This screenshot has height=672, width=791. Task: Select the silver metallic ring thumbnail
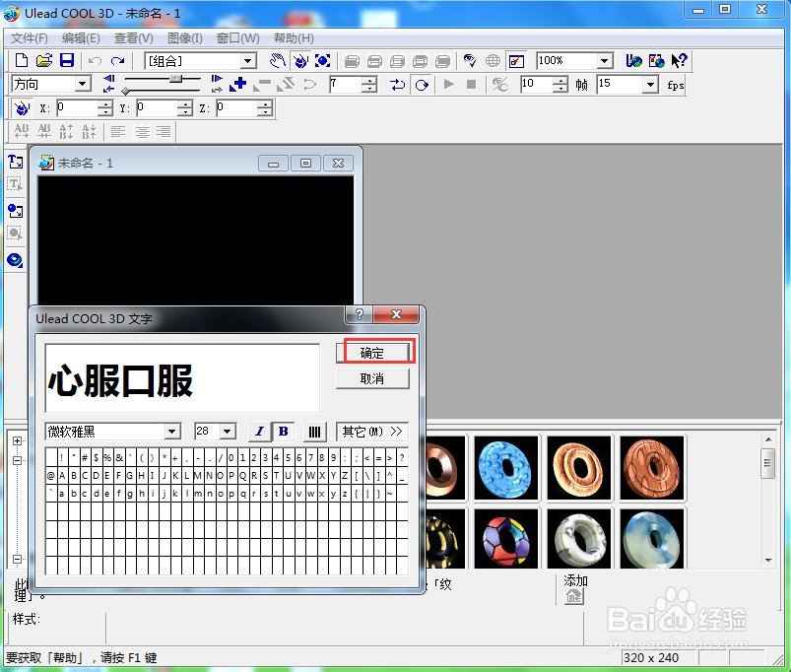(578, 539)
